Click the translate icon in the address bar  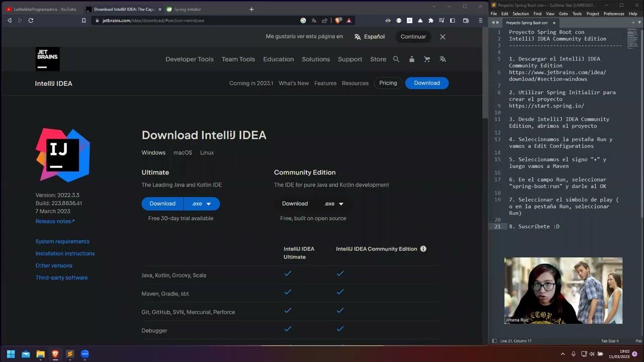click(x=314, y=21)
